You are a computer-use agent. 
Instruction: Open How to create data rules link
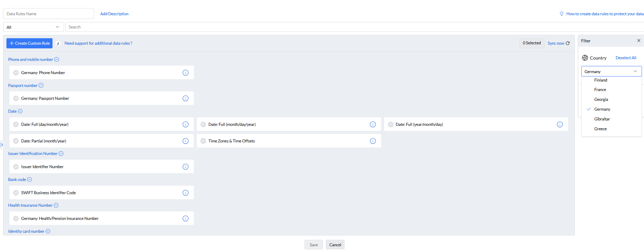605,14
